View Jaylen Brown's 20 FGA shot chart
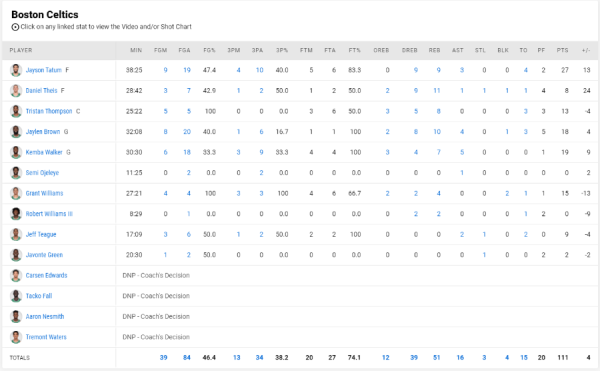This screenshot has width=600, height=371. click(x=187, y=132)
